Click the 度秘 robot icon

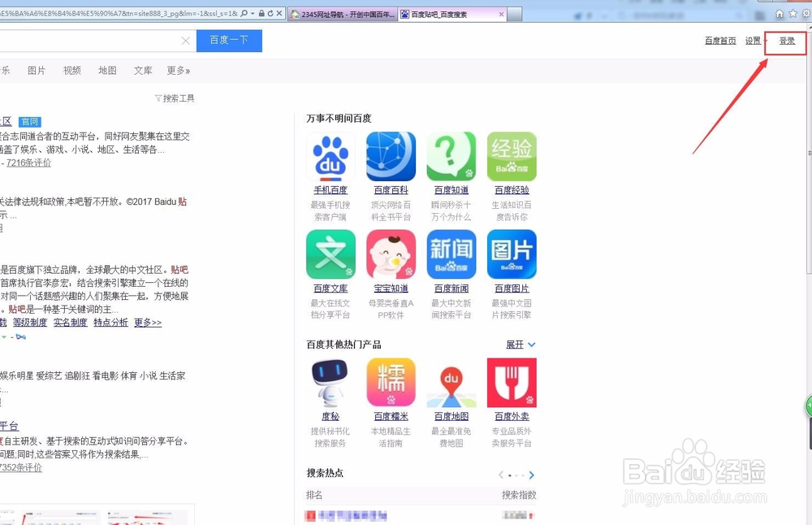(x=330, y=382)
